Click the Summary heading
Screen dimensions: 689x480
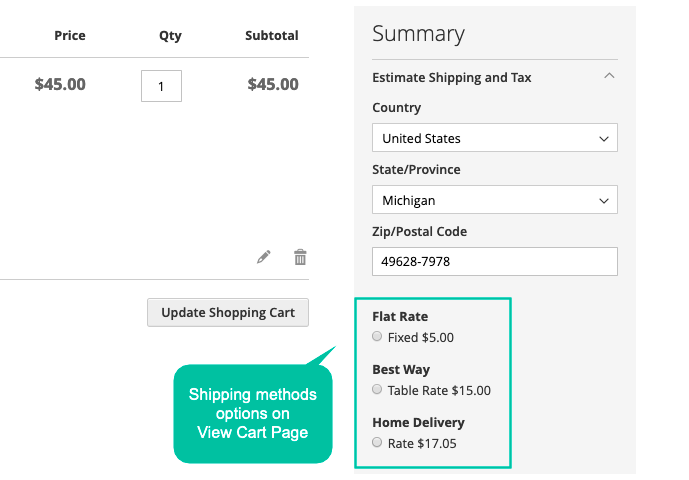tap(418, 34)
